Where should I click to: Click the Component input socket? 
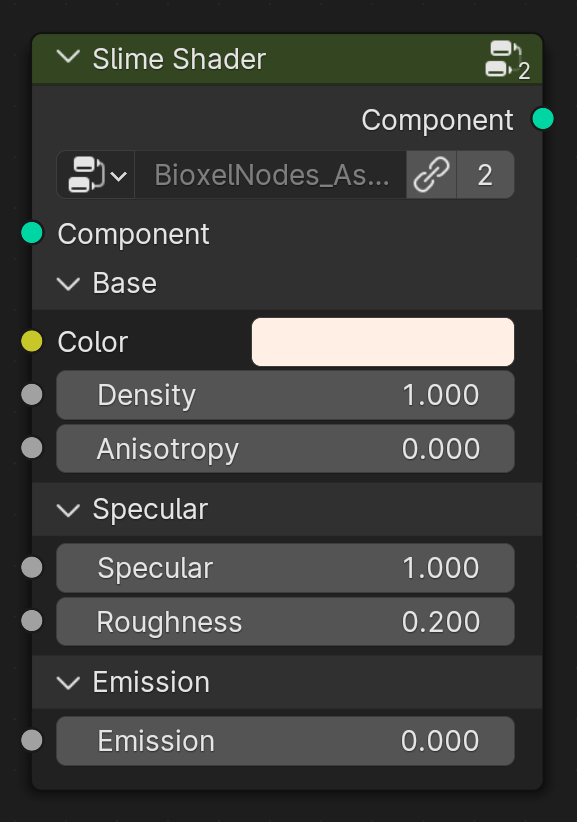[32, 233]
